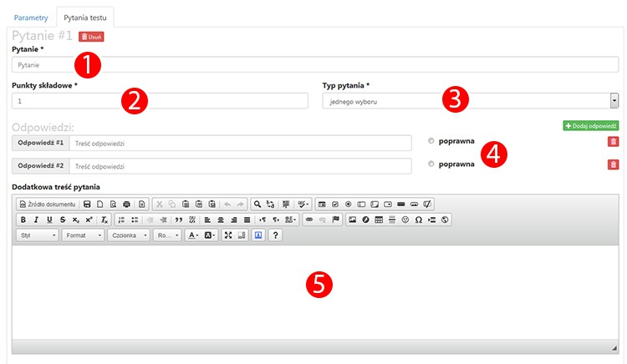
Task: Apply italic formatting in the editor
Action: [x=37, y=220]
